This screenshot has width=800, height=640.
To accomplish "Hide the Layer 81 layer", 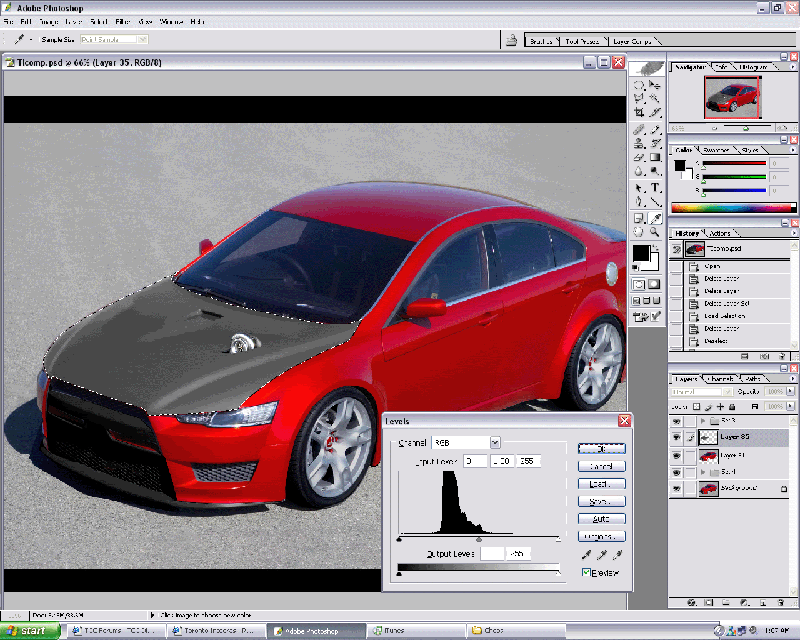I will tap(678, 455).
